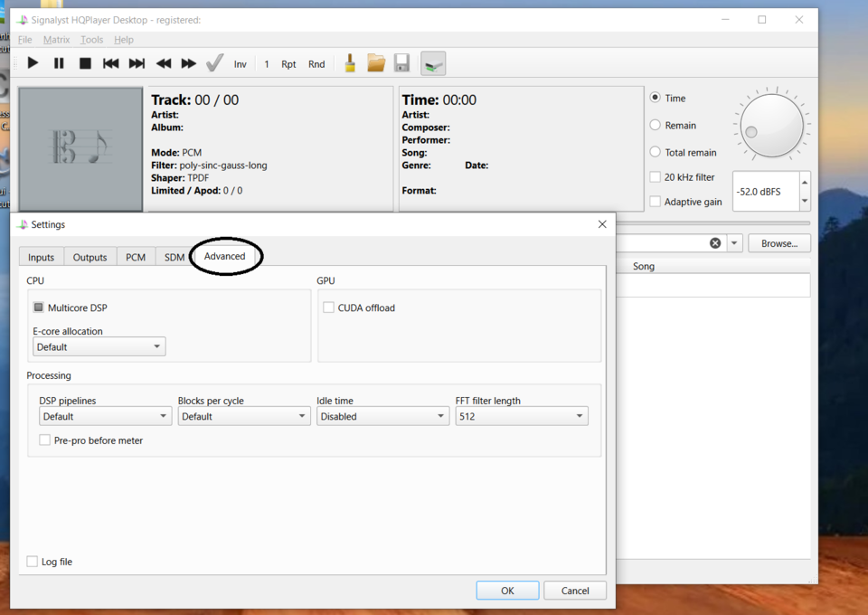Open the folder load playlist icon
Viewport: 868px width, 615px height.
376,63
